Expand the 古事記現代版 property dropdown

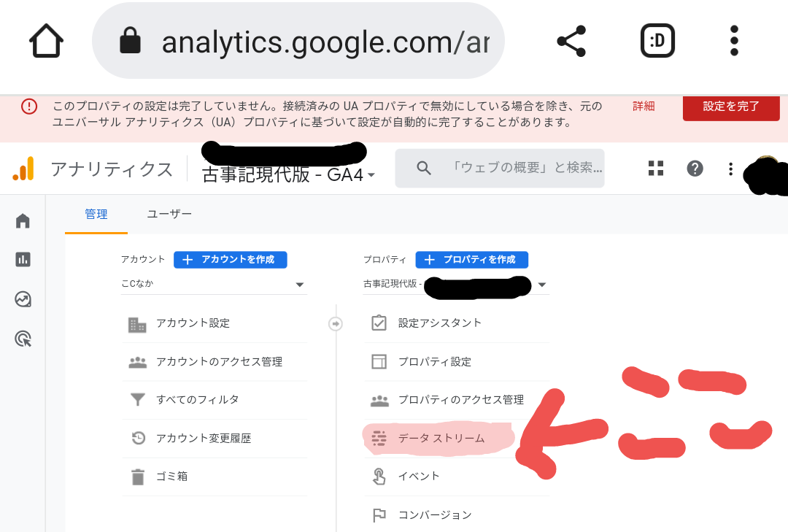tap(456, 284)
